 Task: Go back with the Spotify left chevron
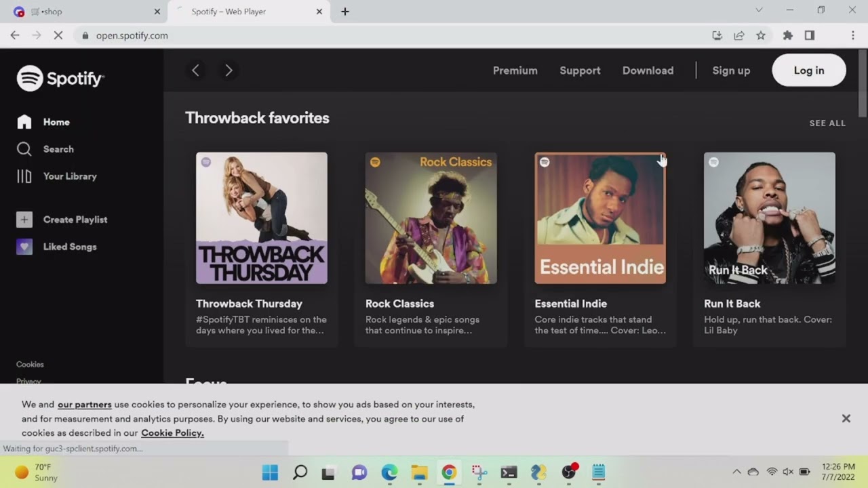[x=195, y=70]
